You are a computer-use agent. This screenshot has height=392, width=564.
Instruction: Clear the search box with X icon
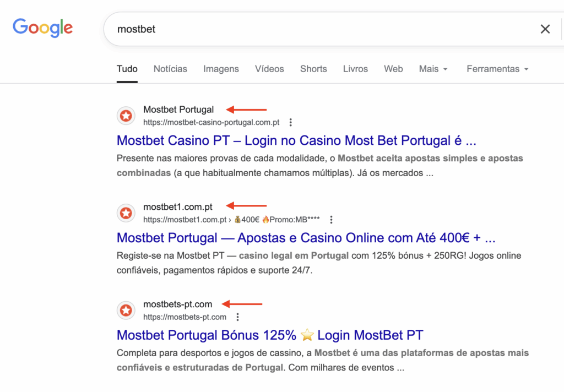point(545,29)
